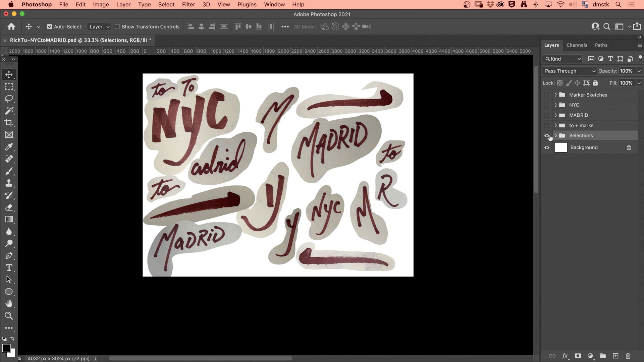The width and height of the screenshot is (644, 362).
Task: Select the Lasso tool
Action: (x=9, y=99)
